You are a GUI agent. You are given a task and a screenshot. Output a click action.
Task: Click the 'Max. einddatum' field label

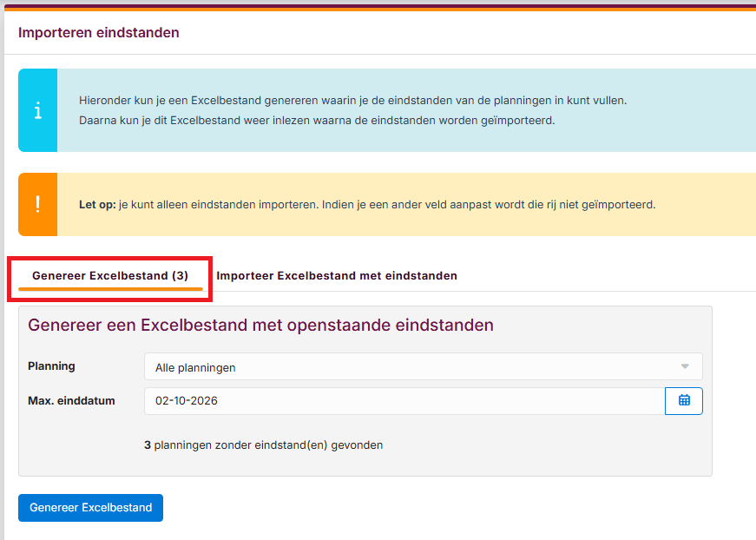[x=71, y=401]
